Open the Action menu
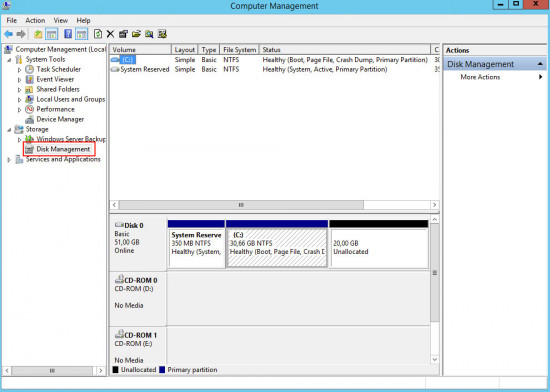This screenshot has width=550, height=392. coord(35,20)
